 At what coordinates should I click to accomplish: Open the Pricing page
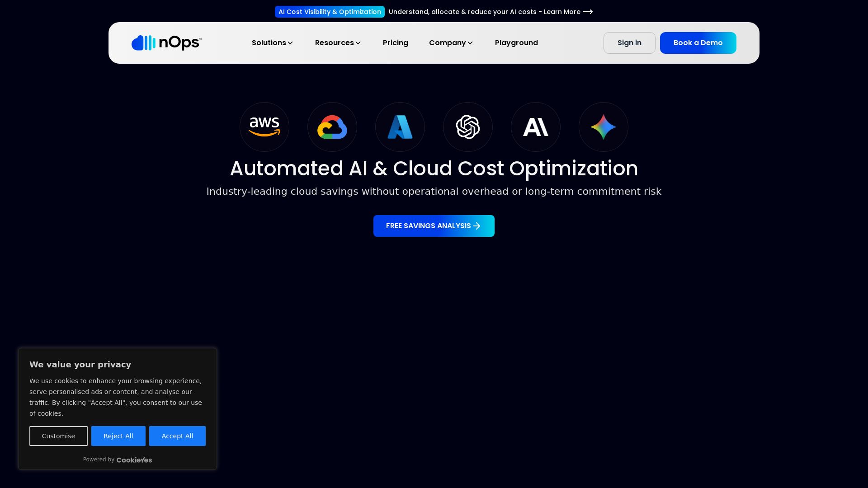click(396, 43)
